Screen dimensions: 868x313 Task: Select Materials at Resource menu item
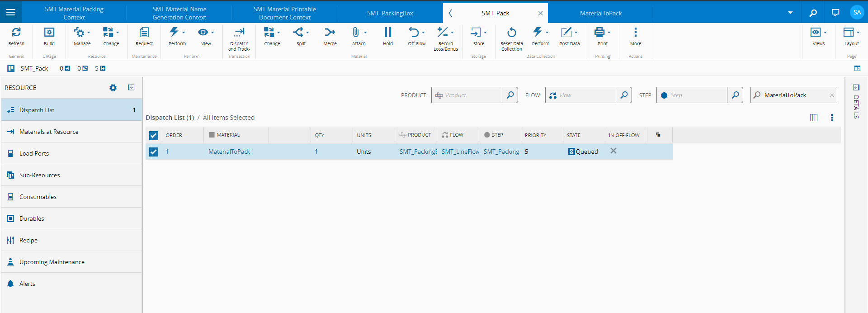49,132
